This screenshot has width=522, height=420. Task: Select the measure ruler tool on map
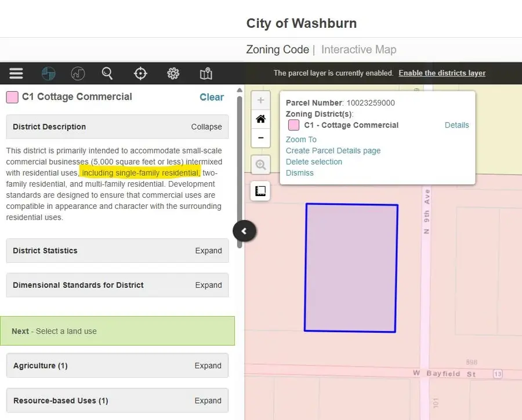tap(260, 191)
